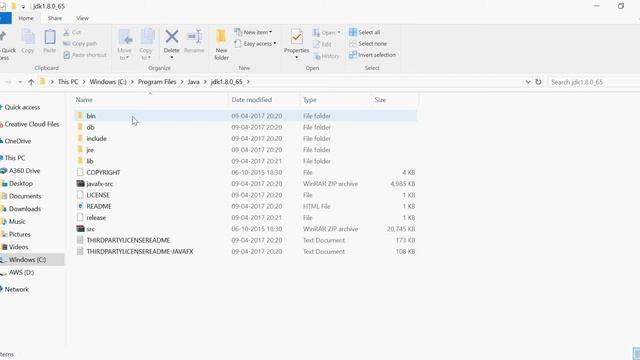This screenshot has width=640, height=360.
Task: Navigate to Windows (C:) in address path
Action: (x=108, y=82)
